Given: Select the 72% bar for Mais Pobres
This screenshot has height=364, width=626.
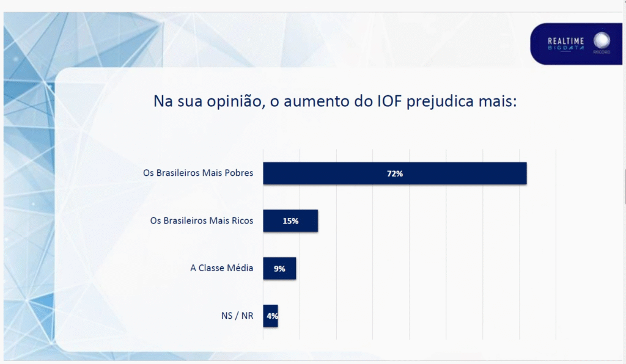Looking at the screenshot, I should point(395,173).
